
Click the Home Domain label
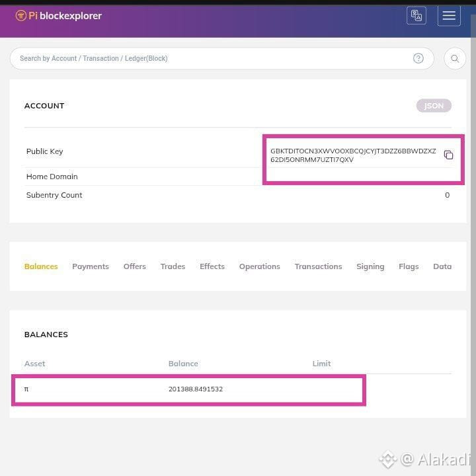(x=52, y=177)
